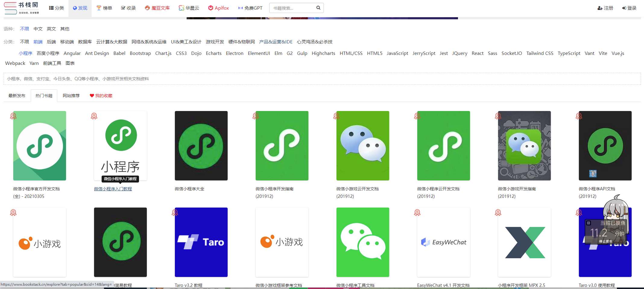This screenshot has height=289, width=644.
Task: Open the 榜单 rankings page
Action: [104, 8]
